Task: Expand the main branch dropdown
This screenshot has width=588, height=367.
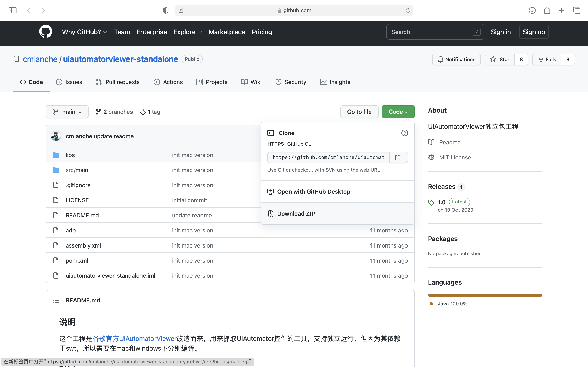Action: coord(67,112)
